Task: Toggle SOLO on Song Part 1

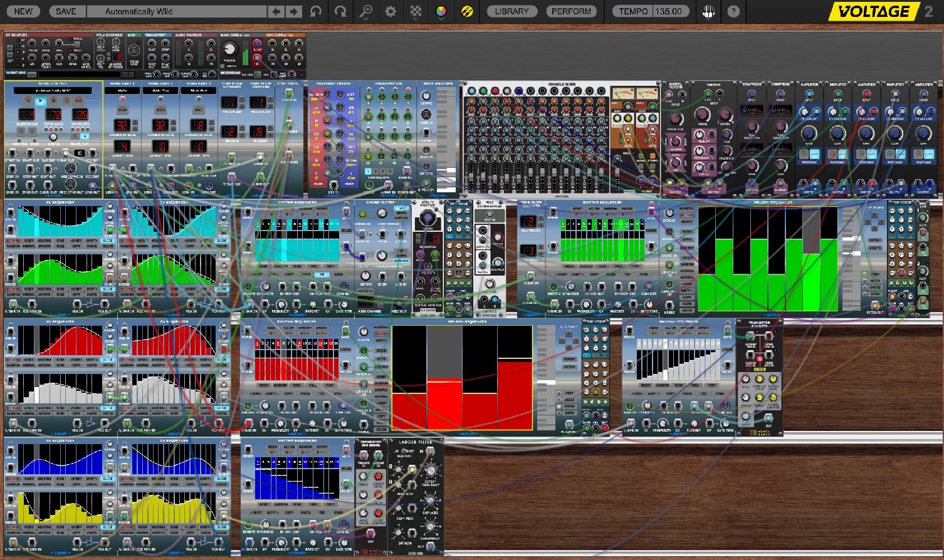Action: [123, 110]
